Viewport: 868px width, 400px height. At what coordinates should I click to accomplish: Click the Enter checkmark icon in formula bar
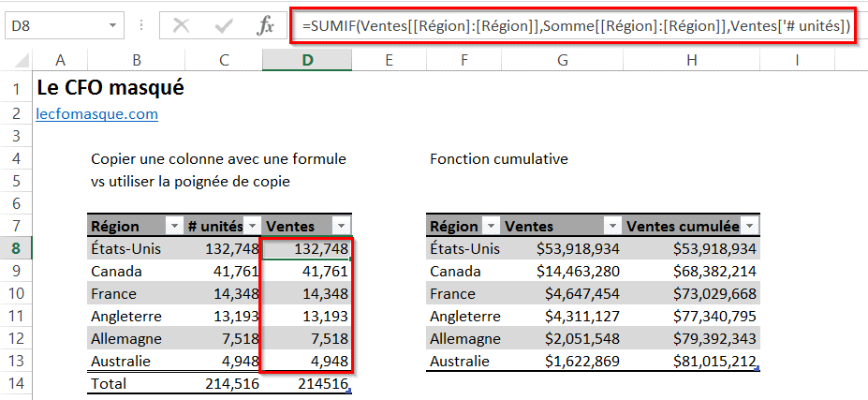click(224, 25)
